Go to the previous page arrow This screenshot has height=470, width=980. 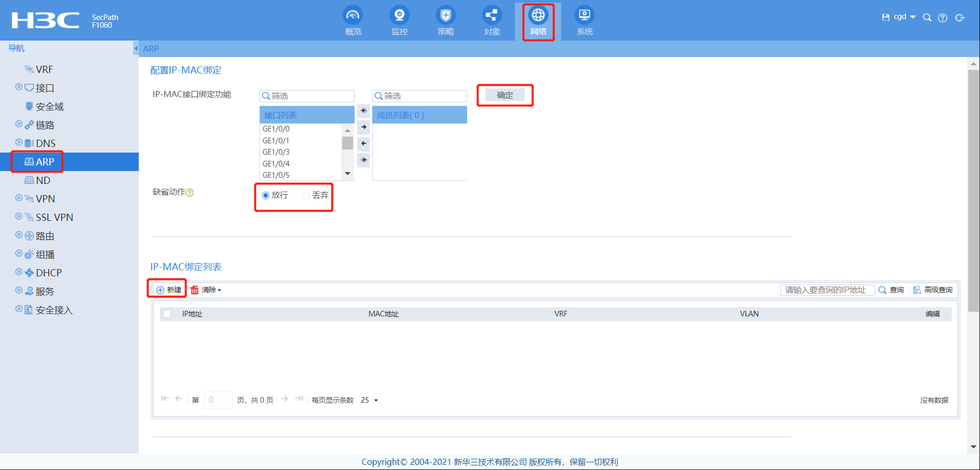[179, 399]
